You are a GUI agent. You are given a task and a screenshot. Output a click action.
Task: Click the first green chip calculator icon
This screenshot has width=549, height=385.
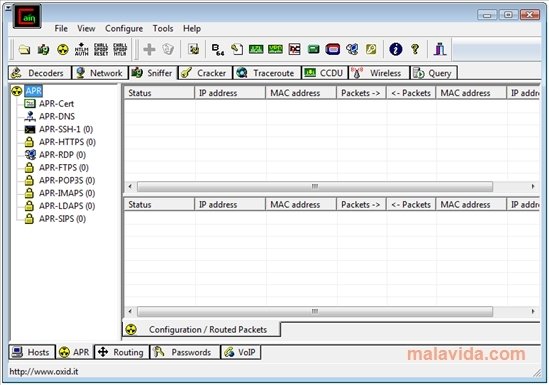(x=256, y=49)
